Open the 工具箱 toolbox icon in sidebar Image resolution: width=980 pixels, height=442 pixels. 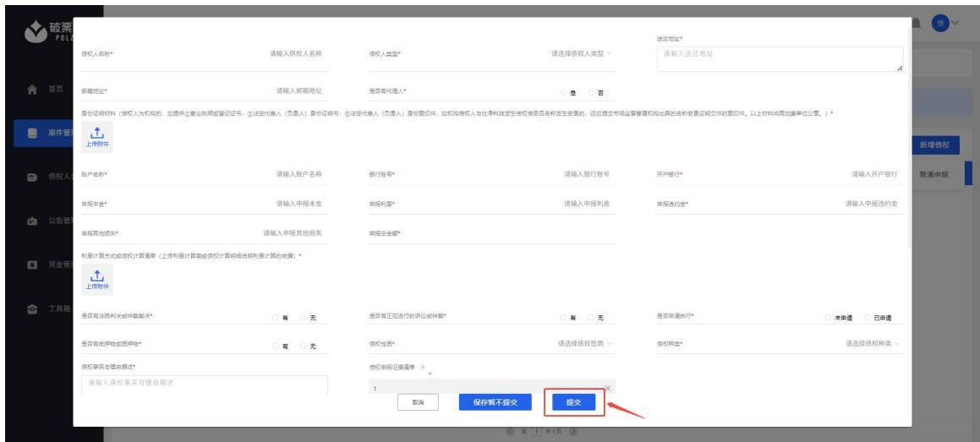pos(32,309)
